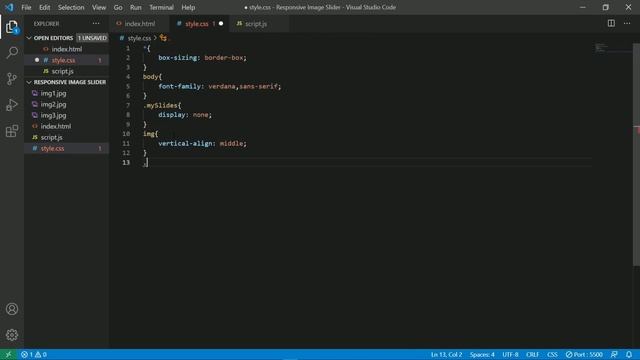Image resolution: width=640 pixels, height=360 pixels.
Task: Change language mode via CSS status item
Action: tap(552, 355)
